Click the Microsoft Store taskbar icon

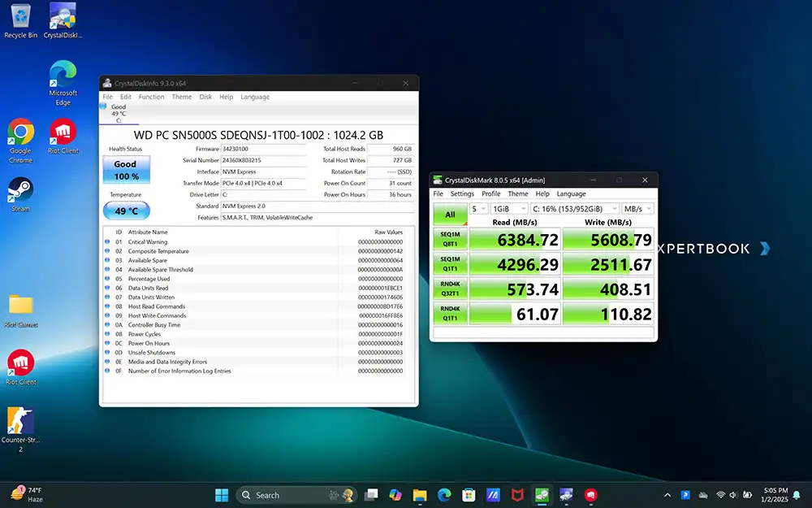coord(469,494)
